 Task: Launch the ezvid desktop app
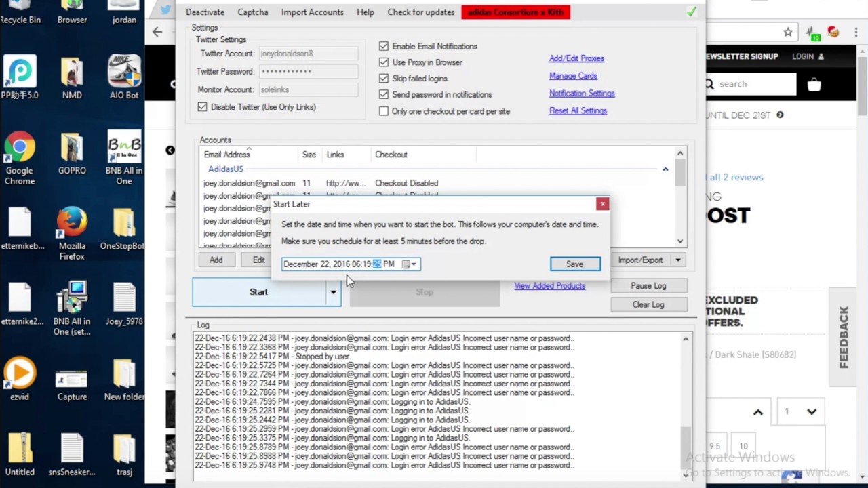point(20,379)
